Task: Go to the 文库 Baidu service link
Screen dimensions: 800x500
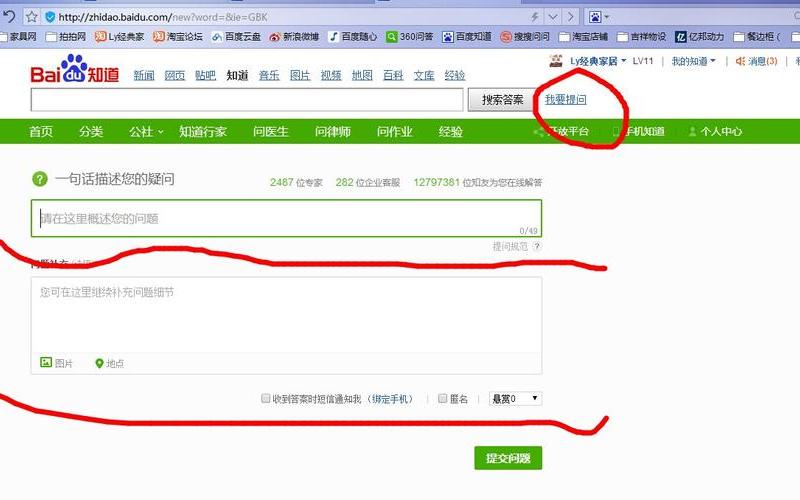Action: tap(424, 76)
